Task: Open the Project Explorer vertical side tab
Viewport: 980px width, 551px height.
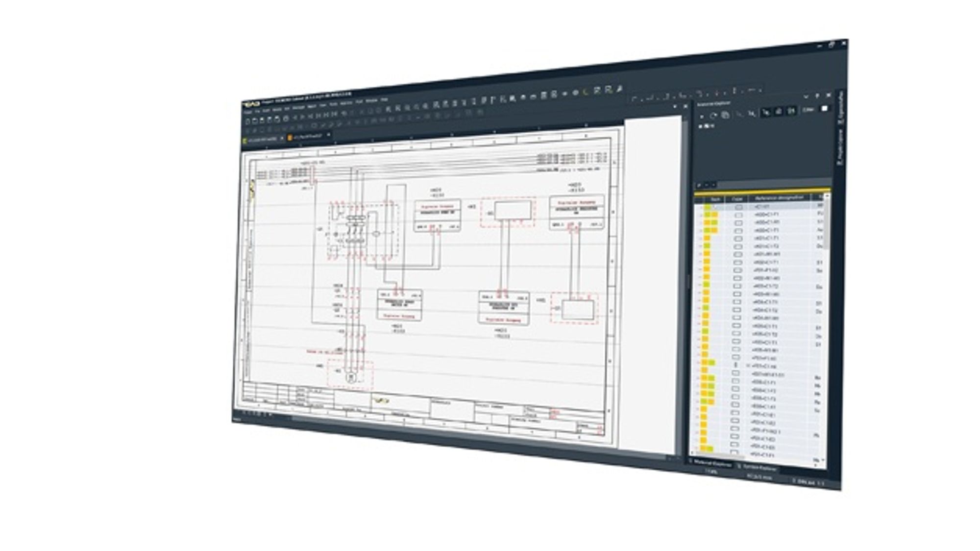Action: (840, 147)
